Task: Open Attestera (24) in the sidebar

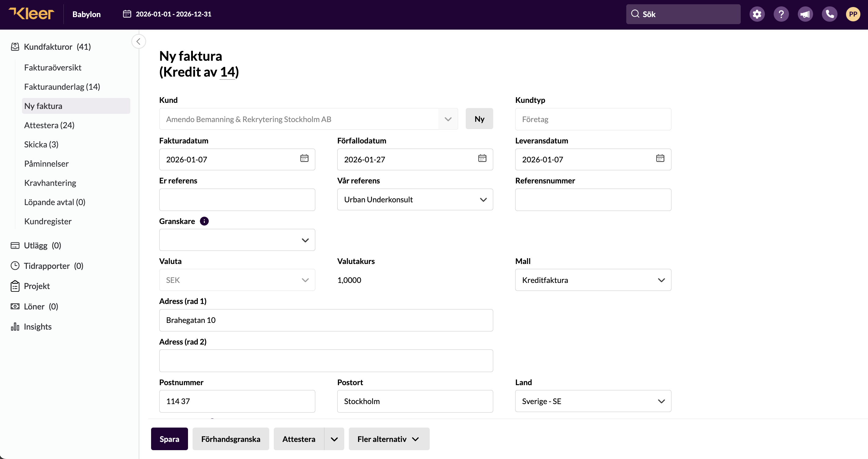Action: pyautogui.click(x=49, y=125)
